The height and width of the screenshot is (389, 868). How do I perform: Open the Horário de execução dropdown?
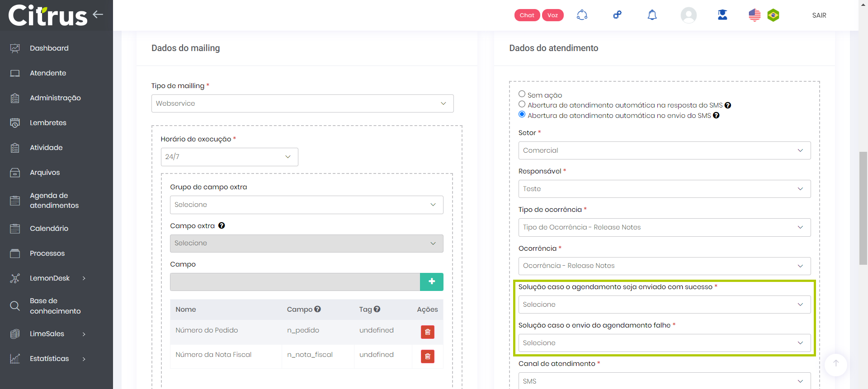pos(229,157)
